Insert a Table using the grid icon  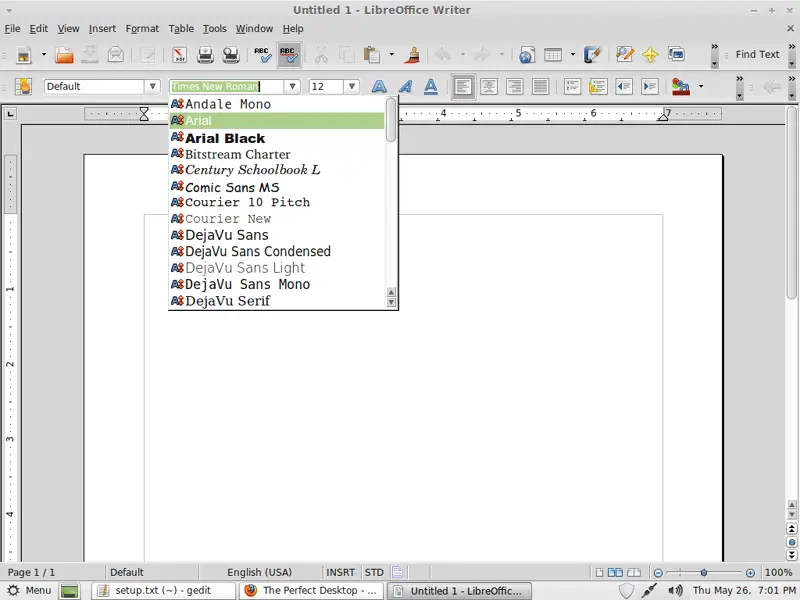pyautogui.click(x=553, y=55)
